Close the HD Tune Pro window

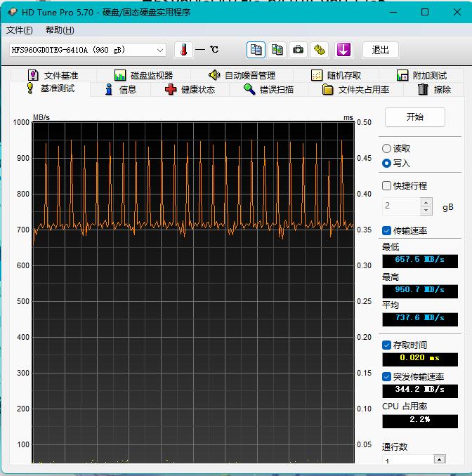457,12
